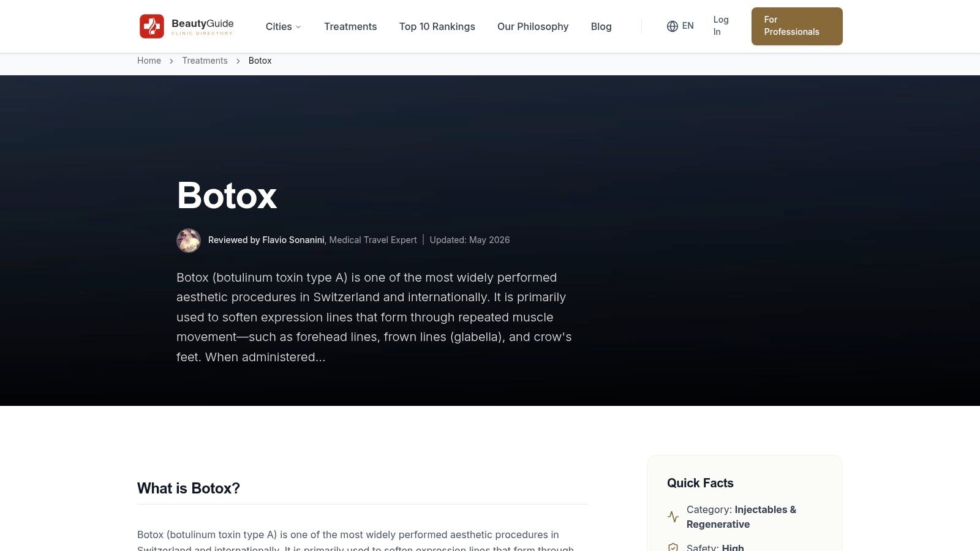The height and width of the screenshot is (551, 980).
Task: Click the 'Medical Travel Expert' text
Action: 373,240
